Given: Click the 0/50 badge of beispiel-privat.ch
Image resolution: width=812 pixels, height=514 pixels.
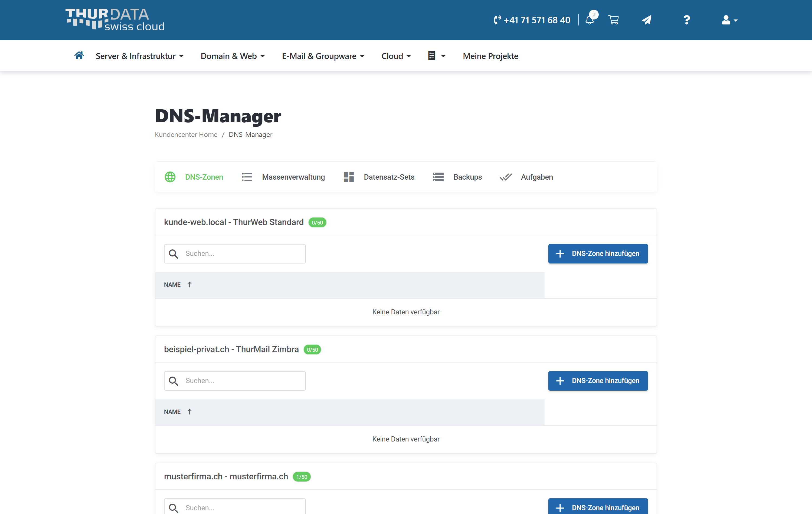Looking at the screenshot, I should (312, 350).
